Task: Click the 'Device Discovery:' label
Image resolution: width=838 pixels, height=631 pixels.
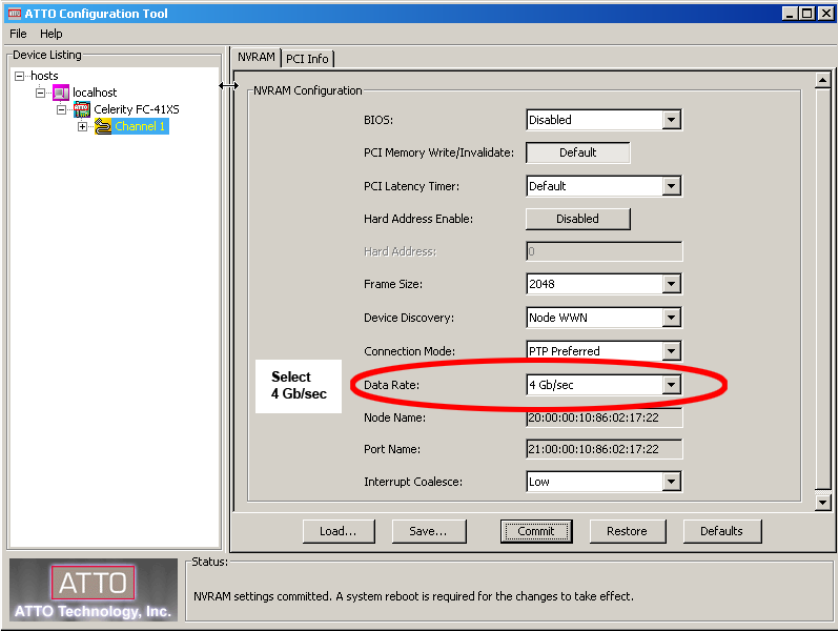Action: [x=409, y=317]
